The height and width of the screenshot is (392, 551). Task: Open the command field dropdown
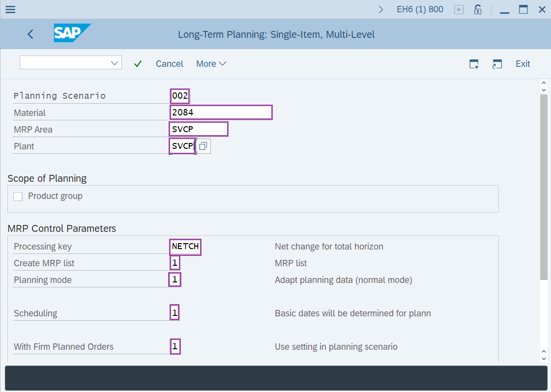pos(114,62)
